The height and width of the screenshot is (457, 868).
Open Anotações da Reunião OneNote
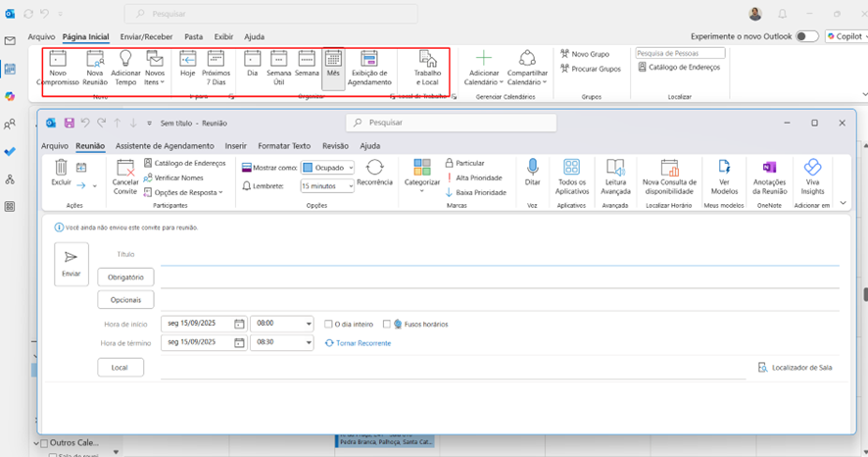tap(769, 168)
